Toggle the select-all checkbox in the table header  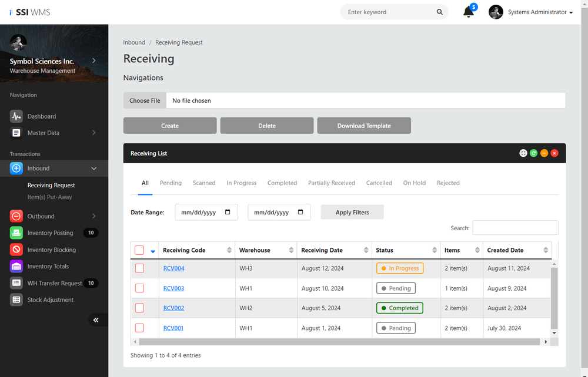tap(139, 249)
